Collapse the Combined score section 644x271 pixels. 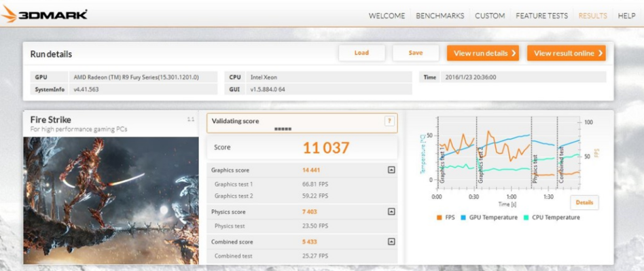tap(391, 241)
